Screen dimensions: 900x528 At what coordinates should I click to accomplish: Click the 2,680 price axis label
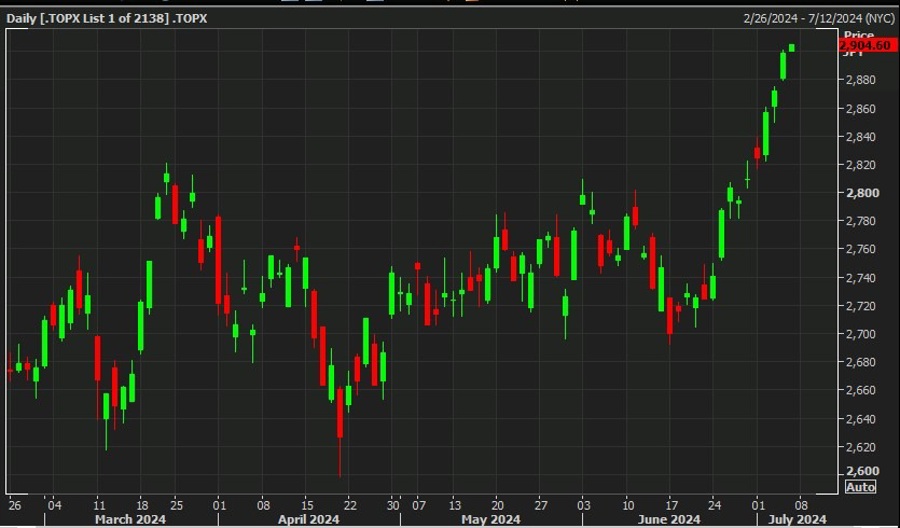[x=861, y=362]
